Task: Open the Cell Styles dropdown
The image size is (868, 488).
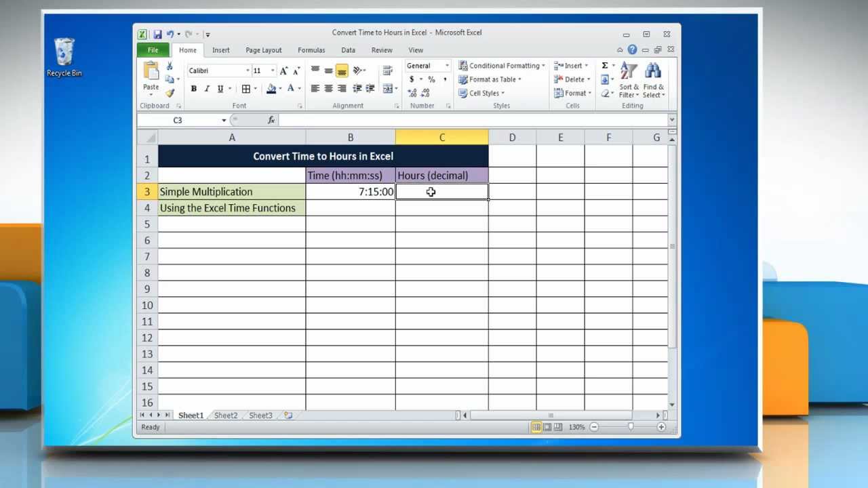Action: (x=482, y=93)
